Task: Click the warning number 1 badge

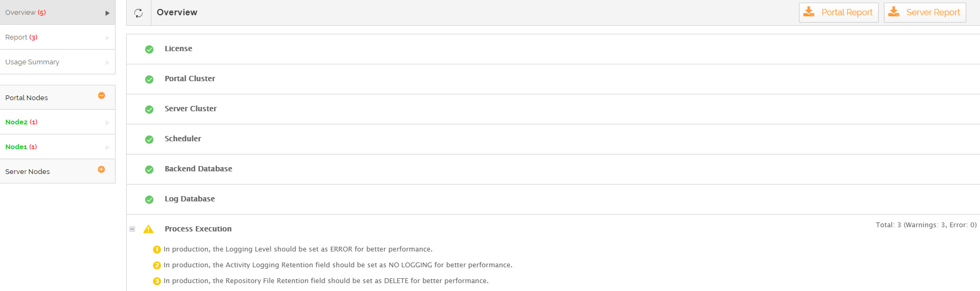Action: 157,249
